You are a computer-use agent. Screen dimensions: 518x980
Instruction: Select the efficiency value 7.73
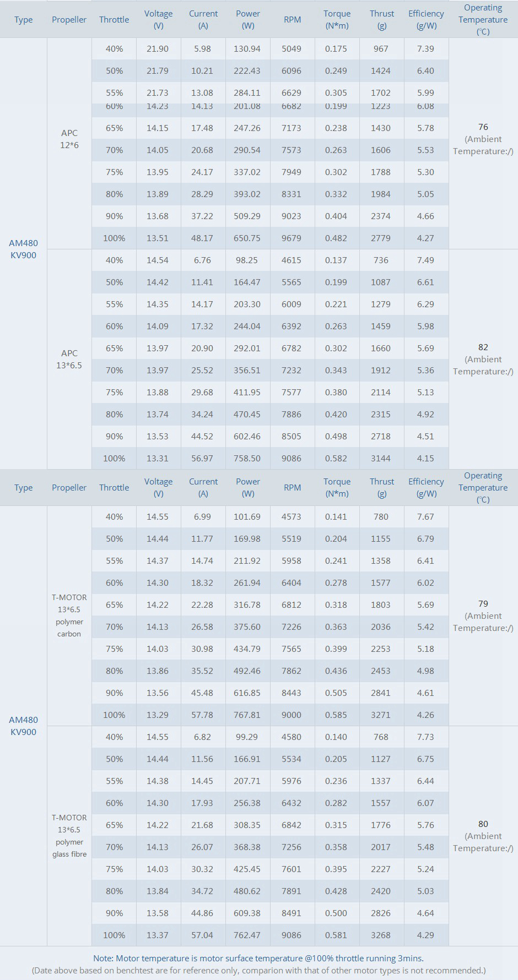pos(425,737)
